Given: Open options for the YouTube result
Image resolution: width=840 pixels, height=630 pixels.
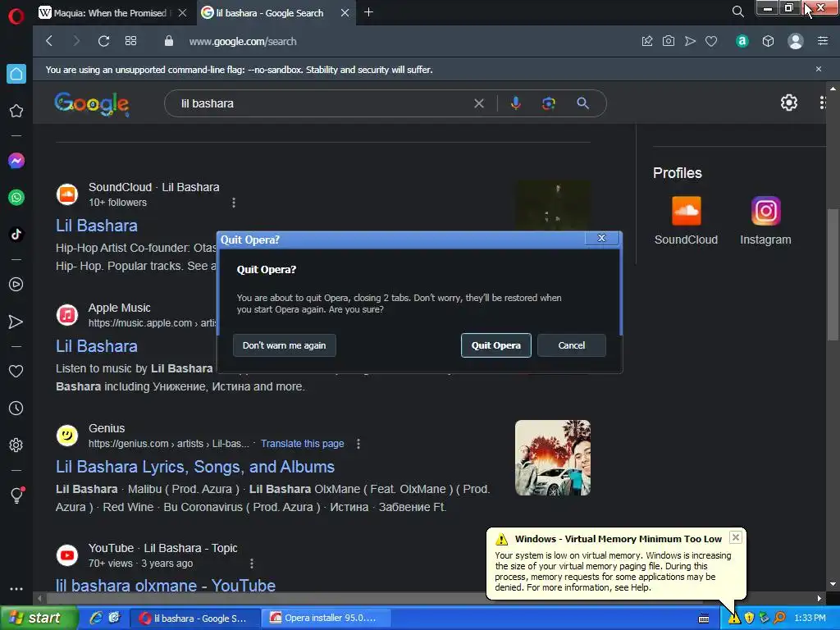Looking at the screenshot, I should [x=252, y=564].
